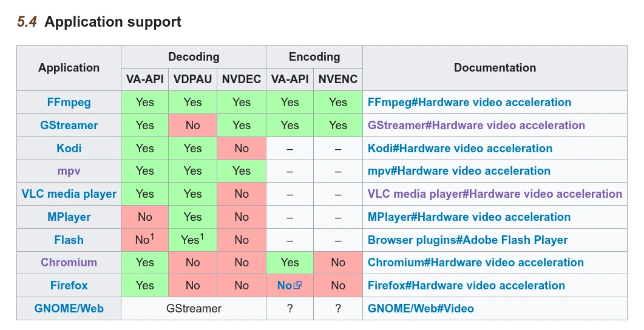Viewport: 644px width, 330px height.
Task: Open the Chromium application link
Action: point(69,263)
